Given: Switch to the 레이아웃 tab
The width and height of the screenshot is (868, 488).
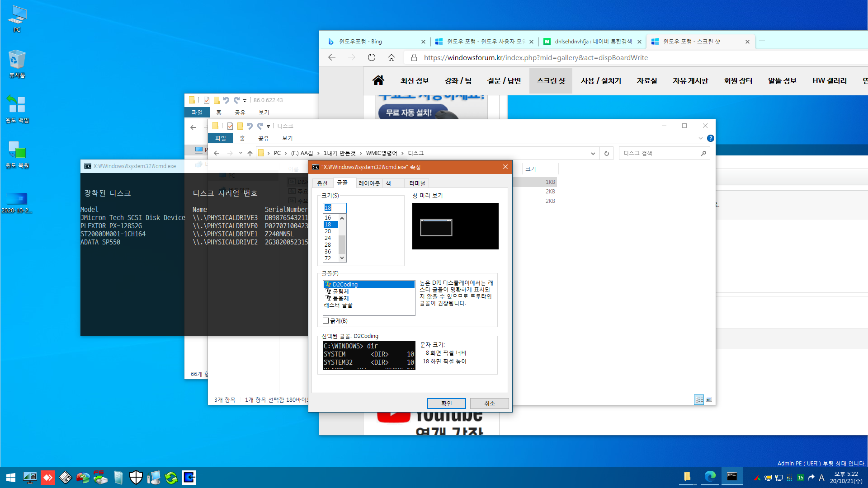Looking at the screenshot, I should [369, 183].
